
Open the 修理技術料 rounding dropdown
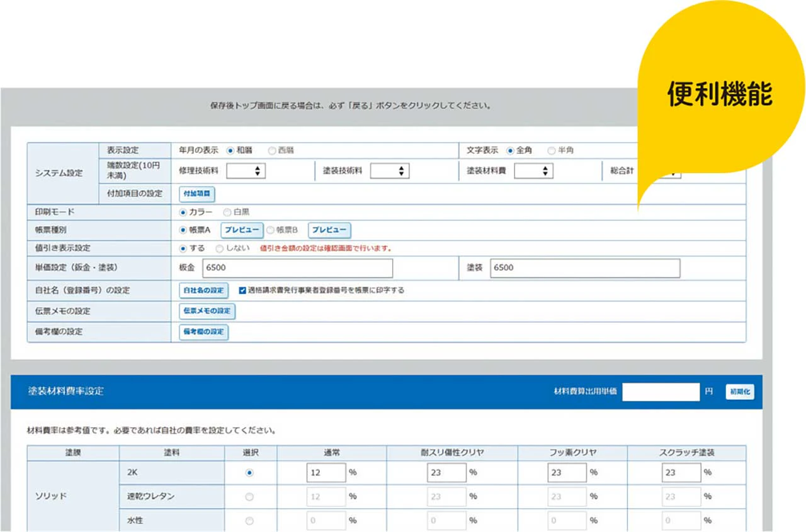click(246, 171)
